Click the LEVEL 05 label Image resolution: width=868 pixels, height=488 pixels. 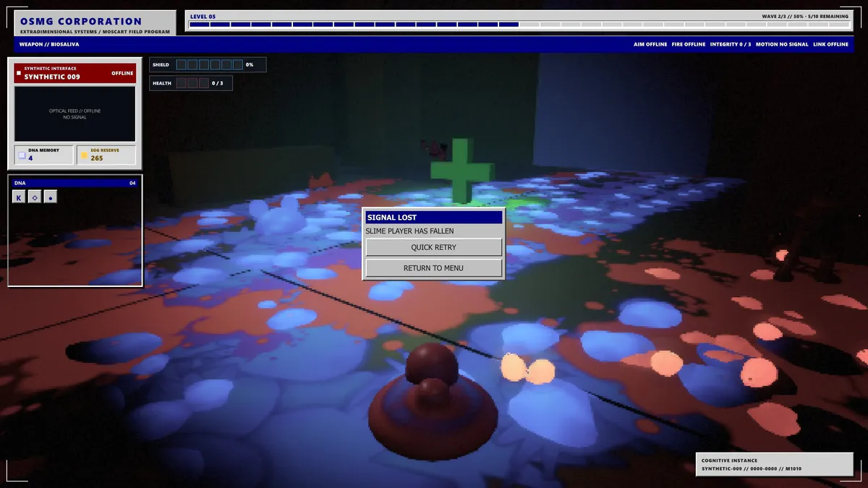(203, 16)
